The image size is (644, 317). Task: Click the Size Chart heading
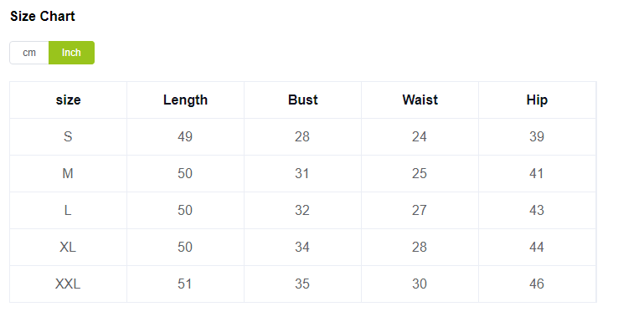point(43,17)
